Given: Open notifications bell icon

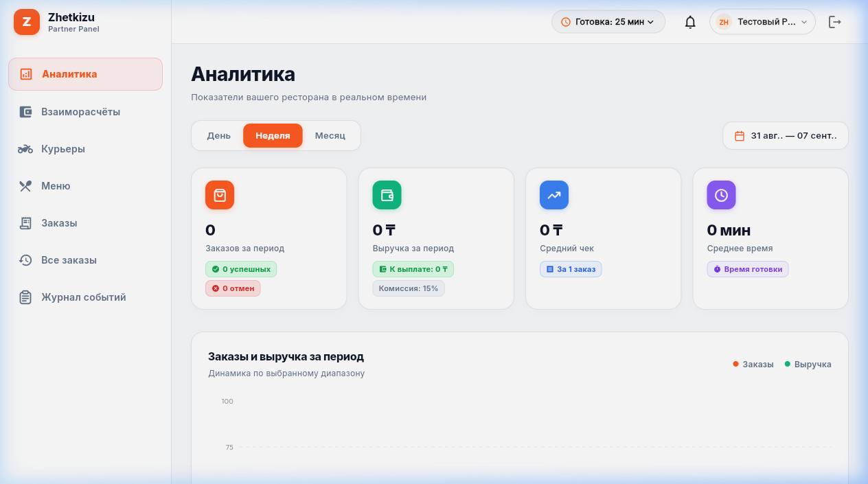Looking at the screenshot, I should tap(690, 22).
